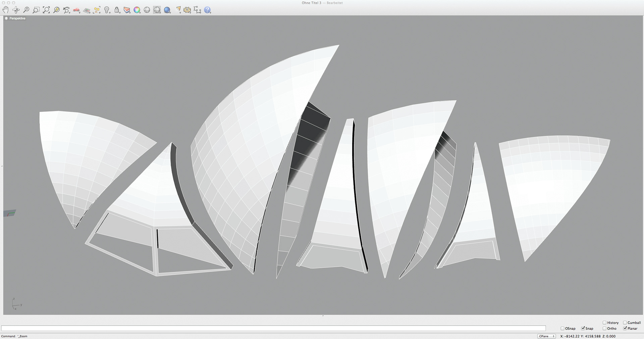Click the window title "Ohne Titel 3"

click(311, 3)
